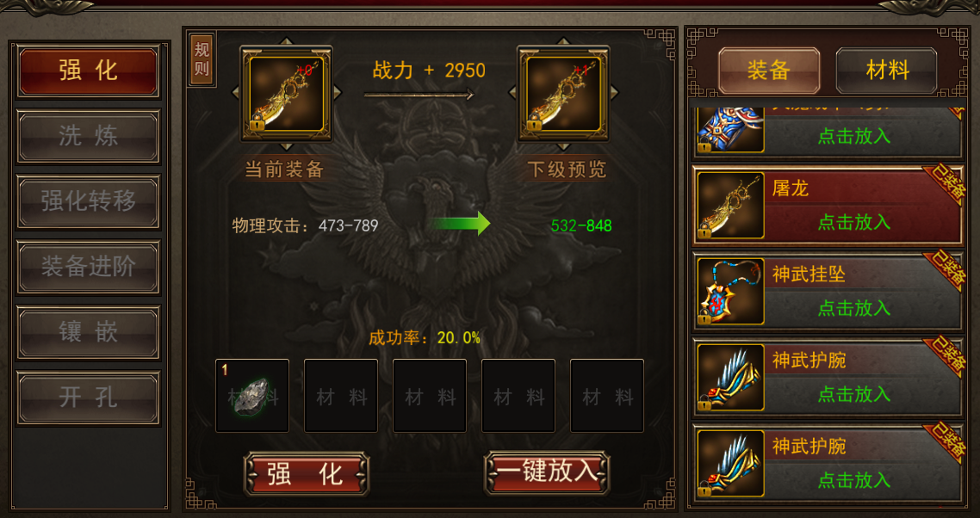
Task: Click the current equipment sword icon
Action: [286, 94]
